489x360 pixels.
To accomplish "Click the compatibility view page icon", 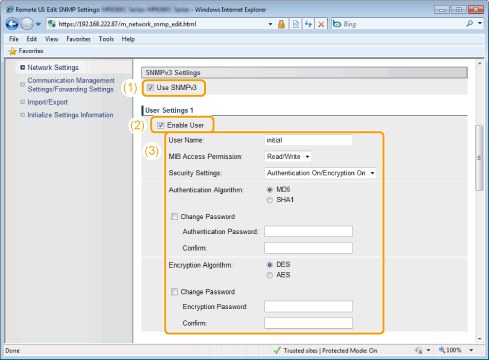I will point(296,24).
